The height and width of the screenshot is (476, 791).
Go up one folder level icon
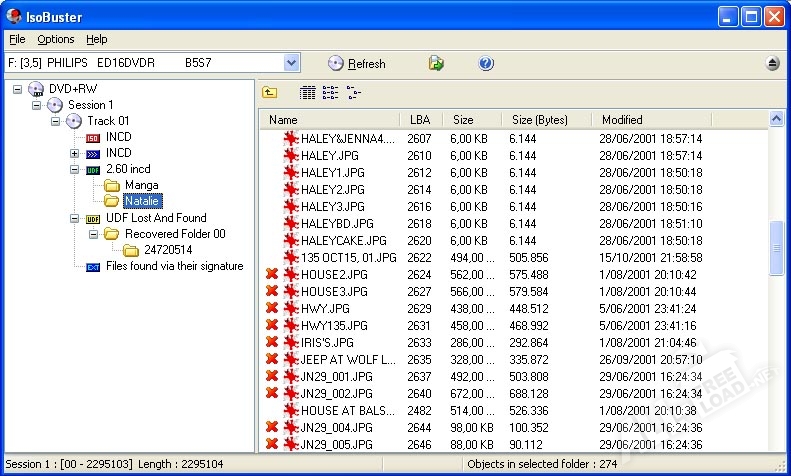270,93
